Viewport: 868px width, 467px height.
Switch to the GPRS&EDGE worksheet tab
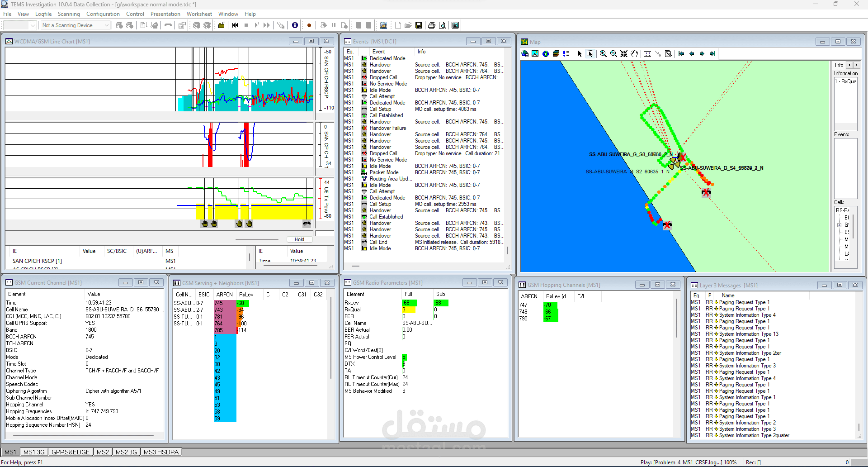point(71,452)
